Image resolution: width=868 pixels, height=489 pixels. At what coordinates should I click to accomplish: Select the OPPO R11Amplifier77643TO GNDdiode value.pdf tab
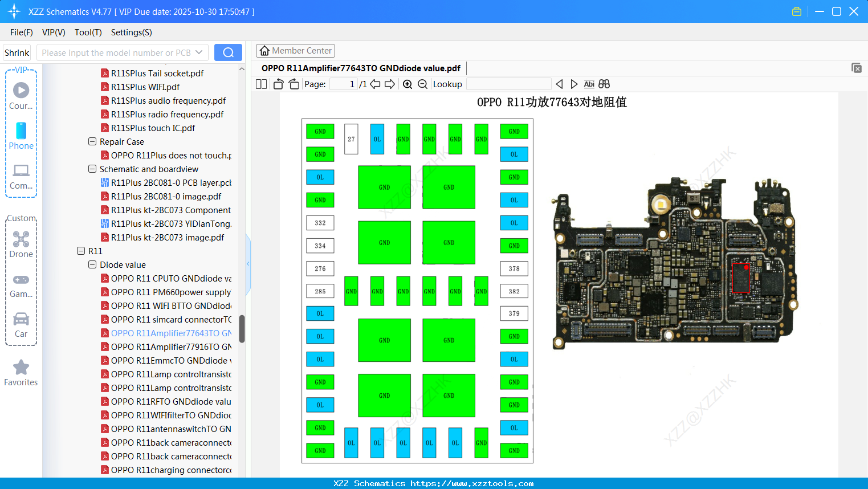[x=361, y=68]
